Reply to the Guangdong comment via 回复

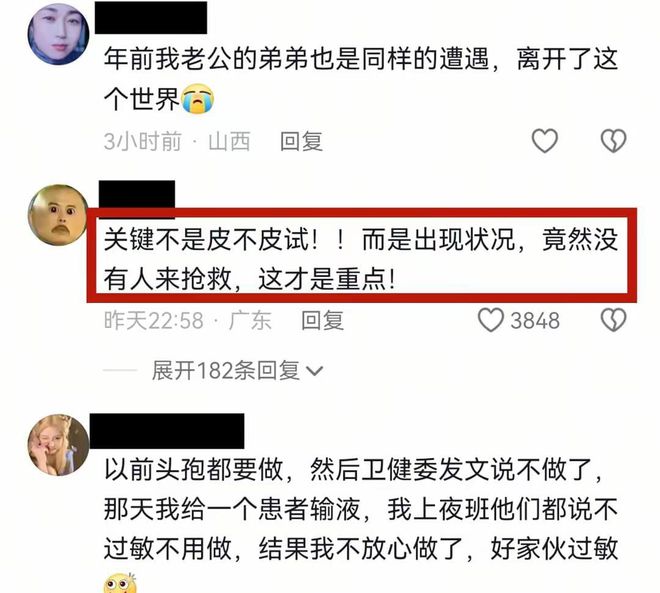click(x=322, y=321)
